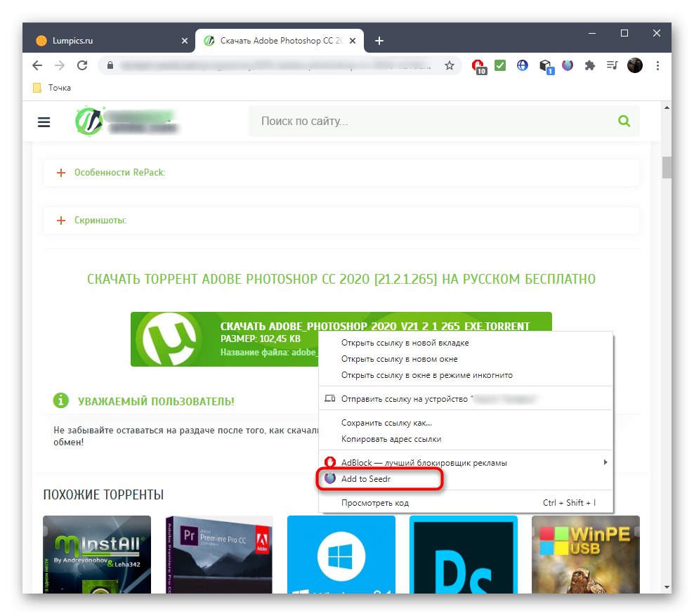Open the extensions puzzle piece menu
The image size is (694, 616).
point(589,65)
